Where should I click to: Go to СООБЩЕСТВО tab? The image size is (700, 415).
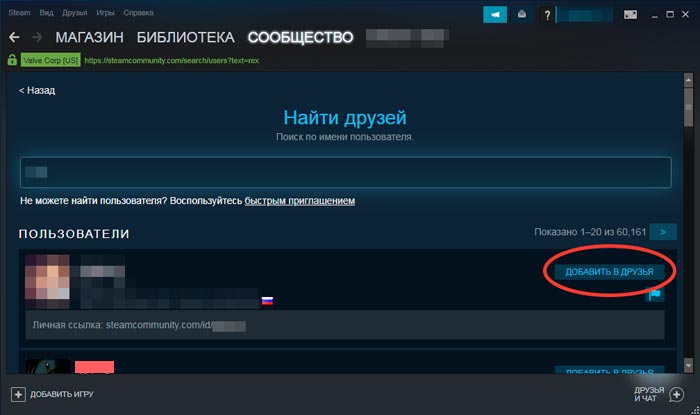300,37
